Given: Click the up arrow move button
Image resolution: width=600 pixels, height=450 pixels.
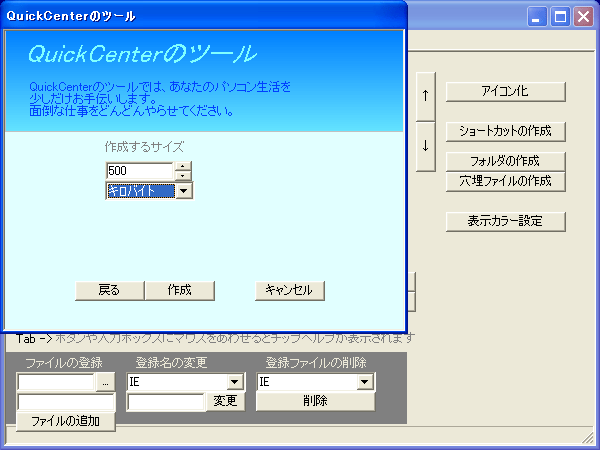Looking at the screenshot, I should click(x=426, y=96).
